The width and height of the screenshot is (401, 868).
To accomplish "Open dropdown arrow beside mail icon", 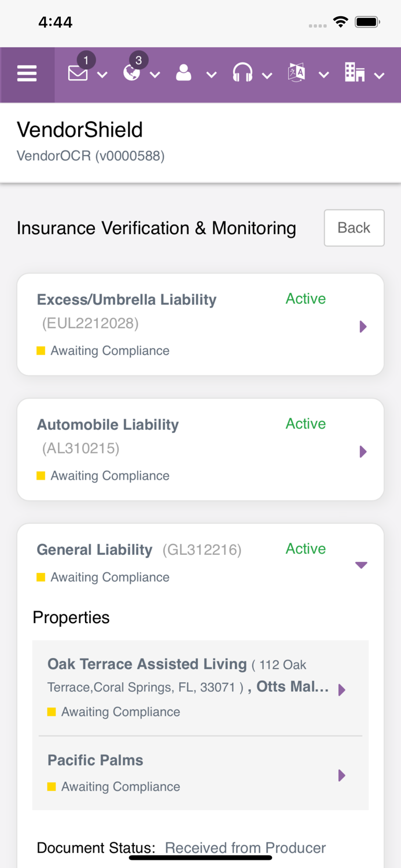I will pos(102,75).
